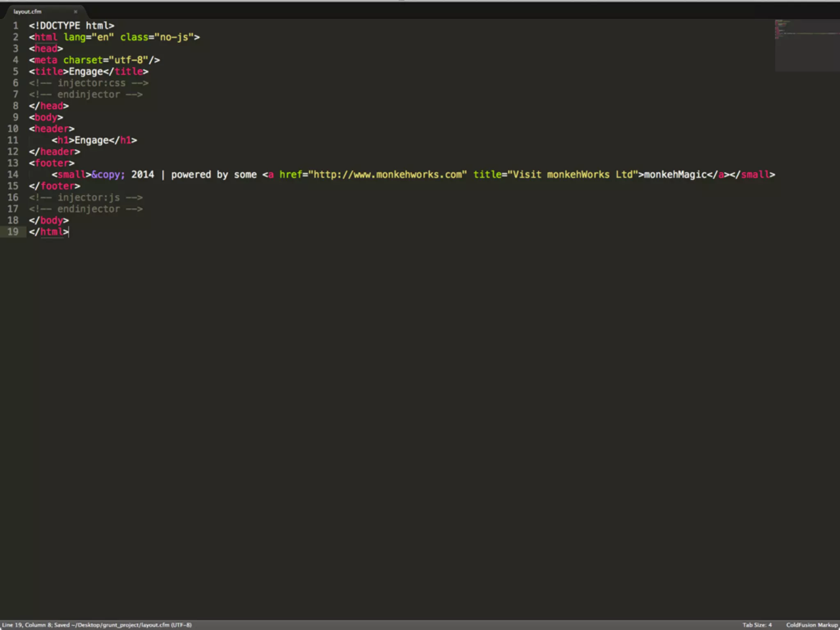Image resolution: width=840 pixels, height=630 pixels.
Task: Close the layout.cfm tab with its x
Action: coord(75,12)
